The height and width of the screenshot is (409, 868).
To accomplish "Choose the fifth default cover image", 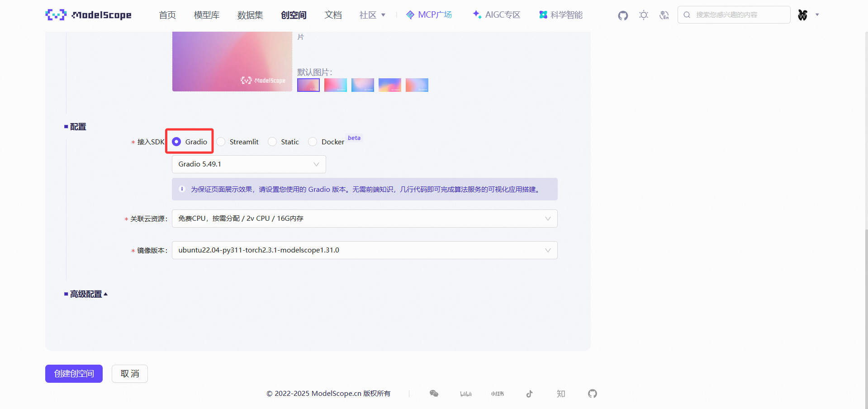I will coord(417,85).
